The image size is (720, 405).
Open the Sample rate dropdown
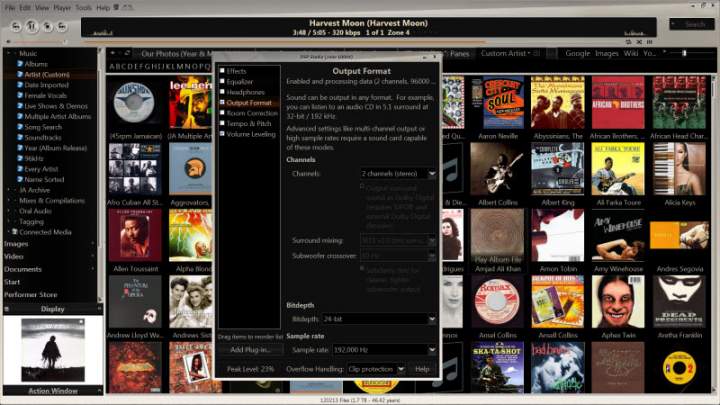384,350
